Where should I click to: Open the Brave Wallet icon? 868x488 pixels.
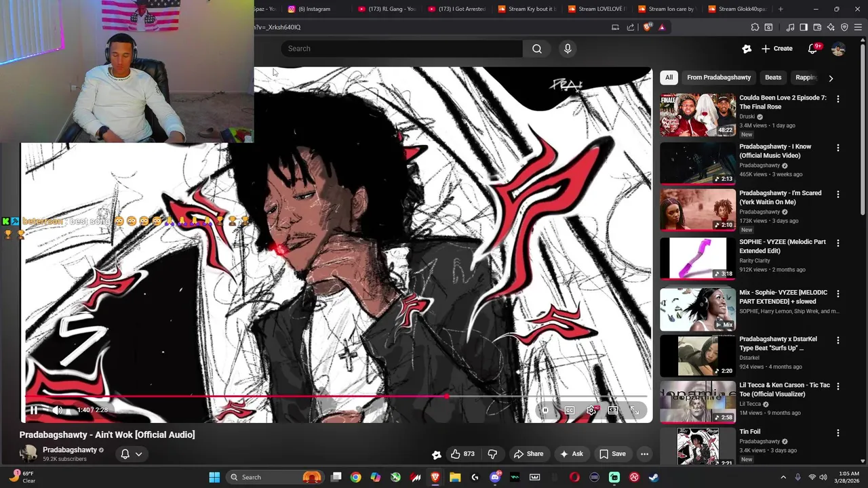(x=817, y=27)
